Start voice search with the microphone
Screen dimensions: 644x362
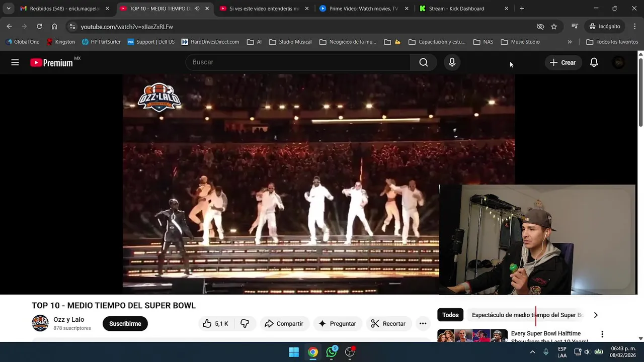(x=452, y=62)
